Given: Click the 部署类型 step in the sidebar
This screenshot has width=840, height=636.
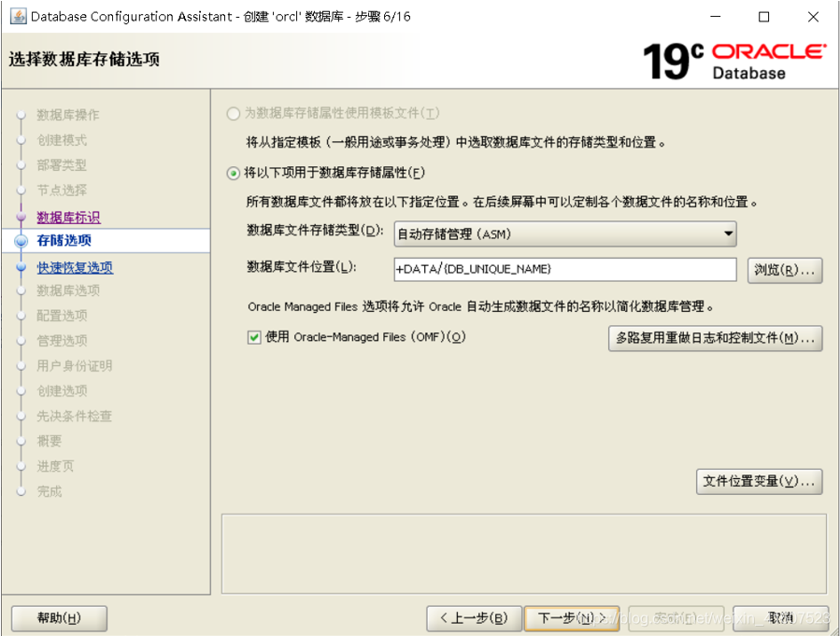Looking at the screenshot, I should [62, 165].
